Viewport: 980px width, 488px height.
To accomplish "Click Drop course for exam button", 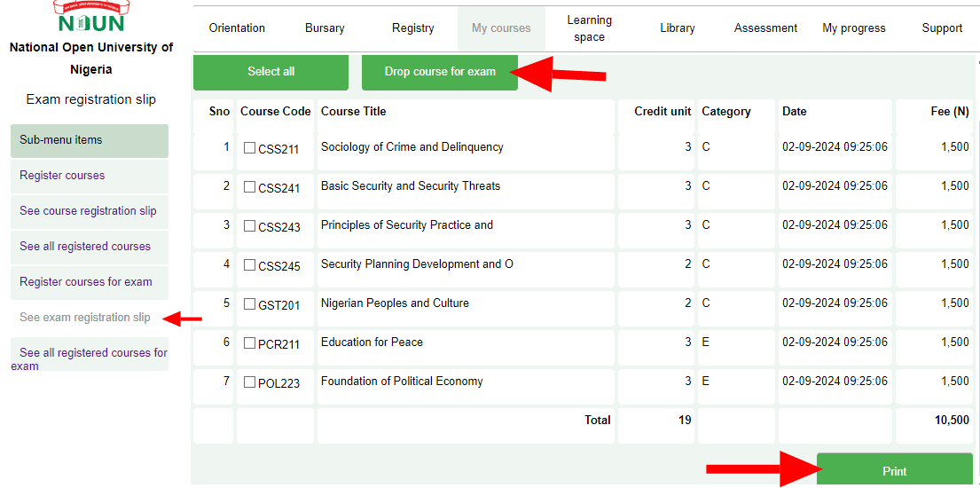I will (x=440, y=72).
